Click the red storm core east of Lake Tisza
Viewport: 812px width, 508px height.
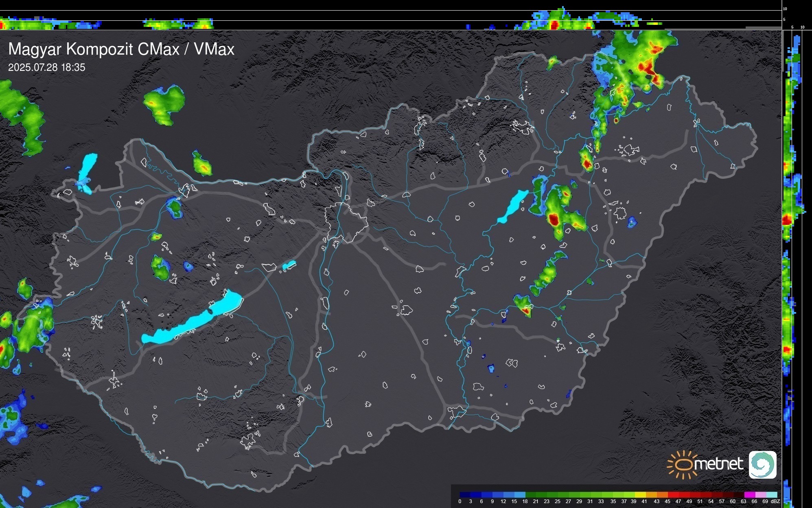tap(554, 219)
